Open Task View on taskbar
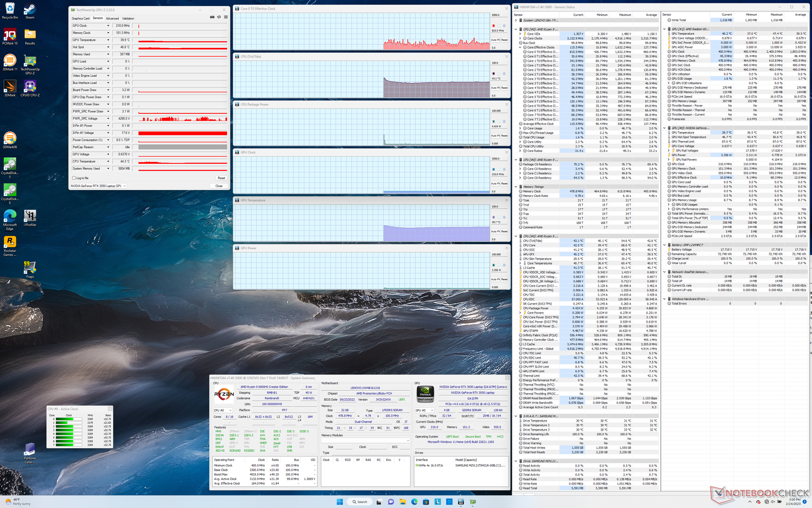 tap(379, 502)
